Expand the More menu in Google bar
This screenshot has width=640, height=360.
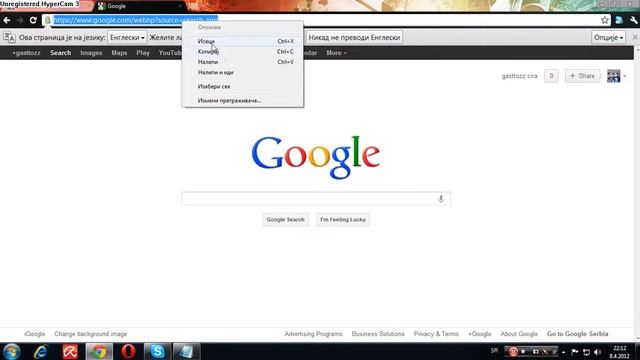tap(336, 53)
